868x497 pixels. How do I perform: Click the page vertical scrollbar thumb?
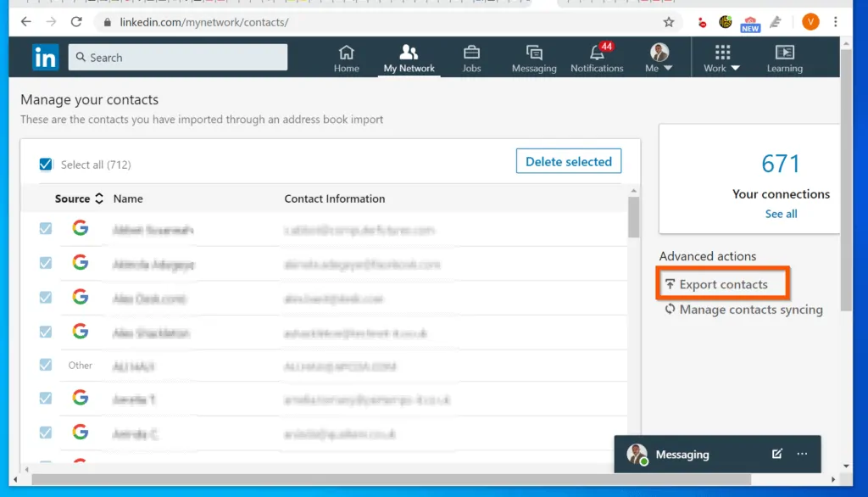[846, 180]
